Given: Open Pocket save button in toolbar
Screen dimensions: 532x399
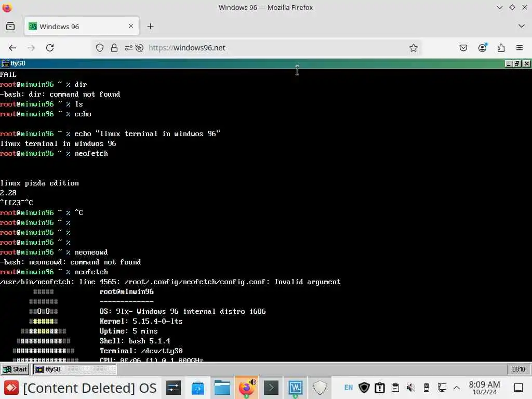Looking at the screenshot, I should click(463, 48).
